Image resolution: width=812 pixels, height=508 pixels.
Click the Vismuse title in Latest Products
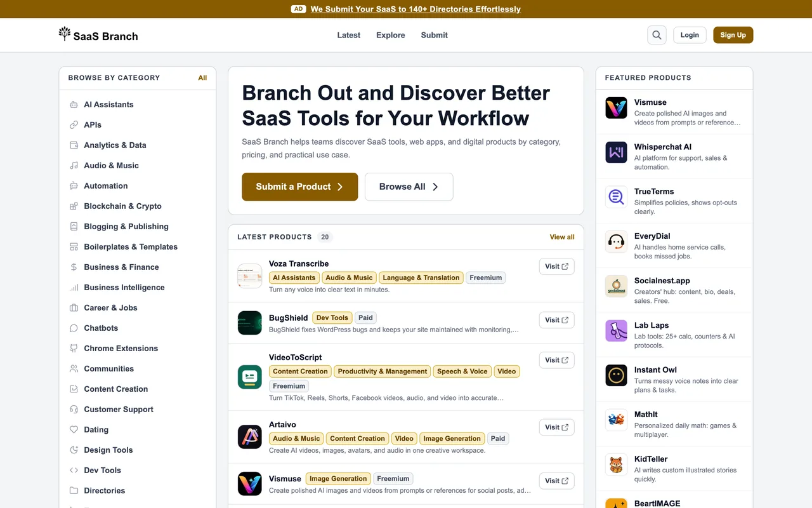285,479
